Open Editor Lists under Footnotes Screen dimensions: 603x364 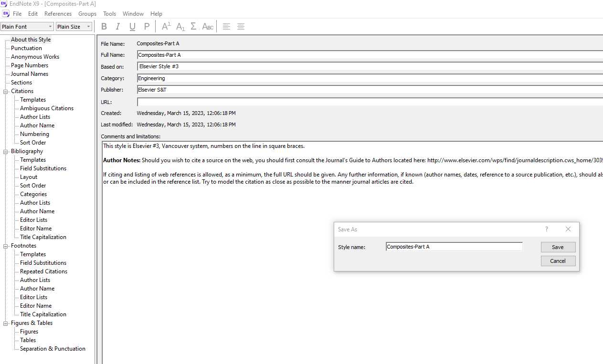[x=33, y=297]
